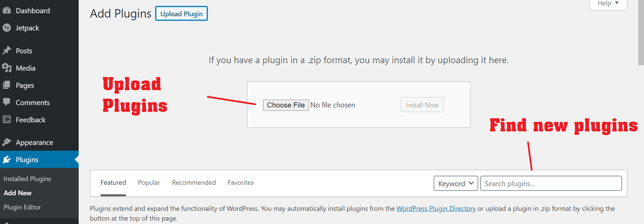
Task: Click the Upload Plugin button
Action: (181, 14)
